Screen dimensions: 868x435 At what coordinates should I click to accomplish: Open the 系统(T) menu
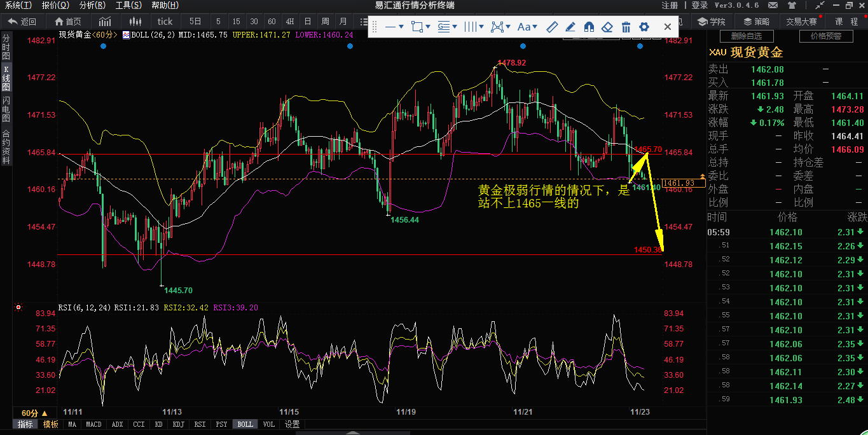pos(18,5)
